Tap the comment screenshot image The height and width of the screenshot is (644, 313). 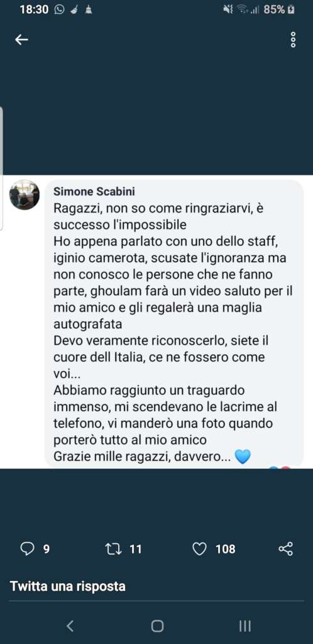156,321
